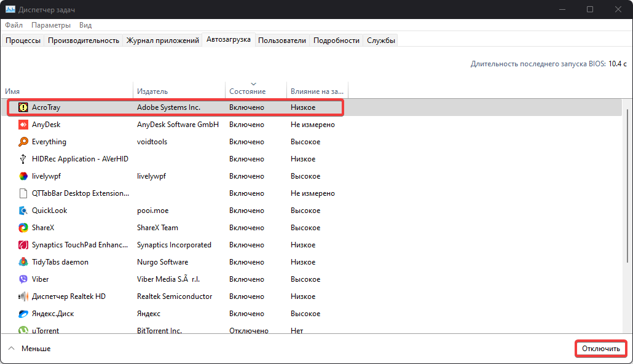
Task: Select the AcroTray row name
Action: [x=46, y=107]
